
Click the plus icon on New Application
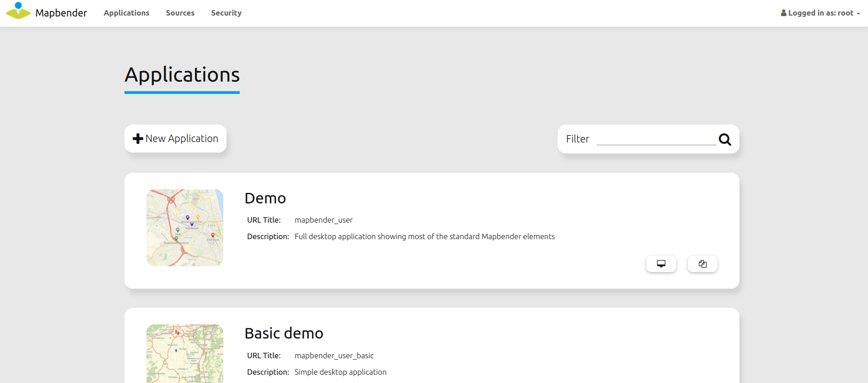click(138, 139)
